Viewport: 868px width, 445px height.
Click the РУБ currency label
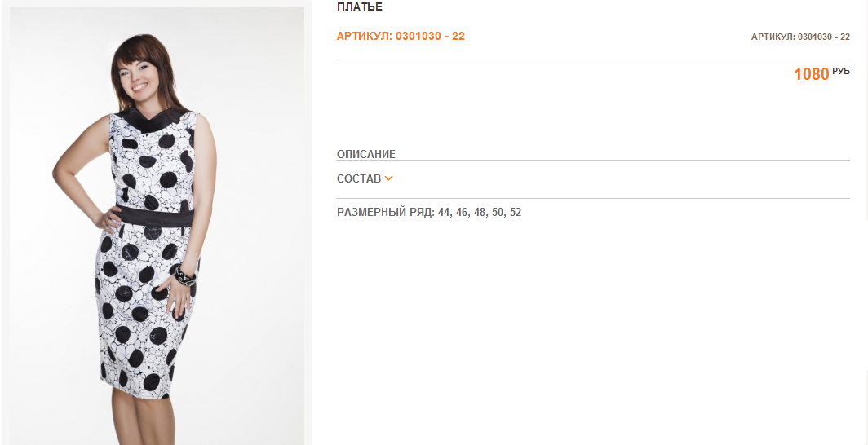pos(841,71)
